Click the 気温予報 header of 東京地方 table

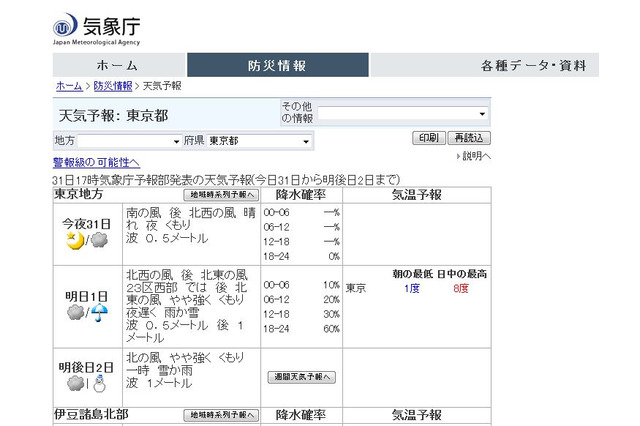click(417, 195)
